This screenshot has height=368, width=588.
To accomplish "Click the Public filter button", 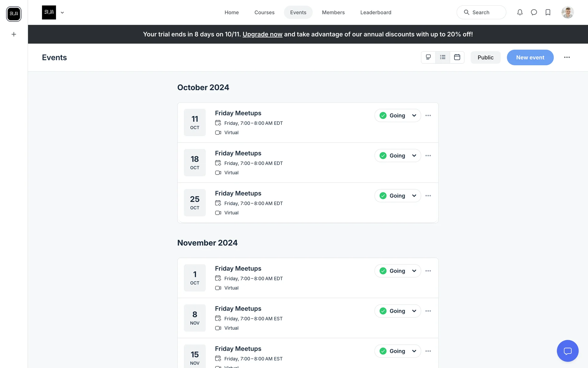I will tap(485, 57).
